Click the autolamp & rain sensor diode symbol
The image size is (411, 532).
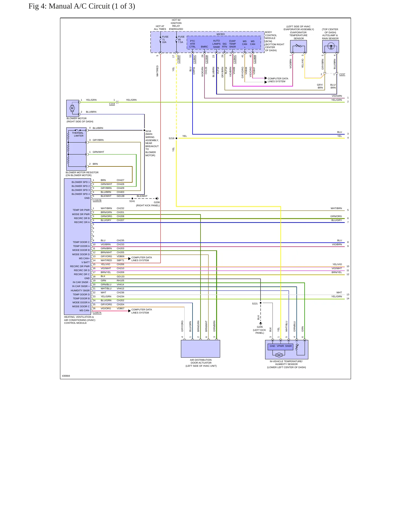tap(331, 46)
